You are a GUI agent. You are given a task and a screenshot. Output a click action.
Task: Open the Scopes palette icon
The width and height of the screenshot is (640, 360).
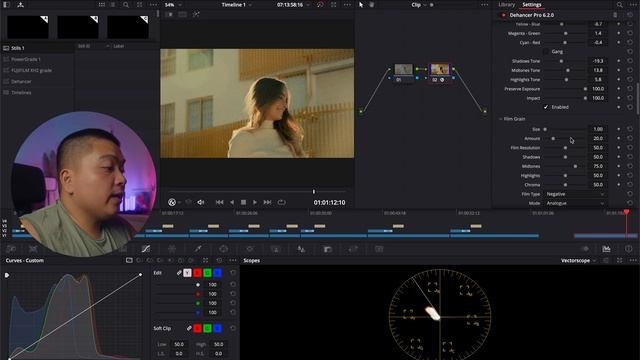[x=607, y=249]
